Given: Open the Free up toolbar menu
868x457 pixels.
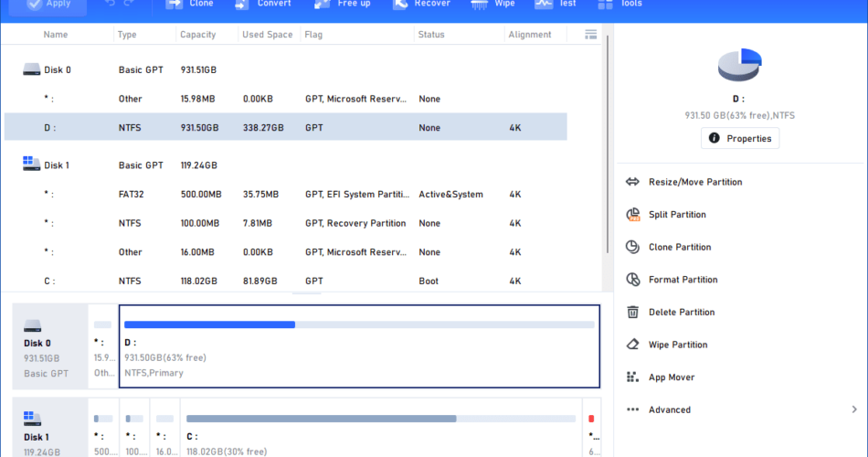Looking at the screenshot, I should coord(343,4).
